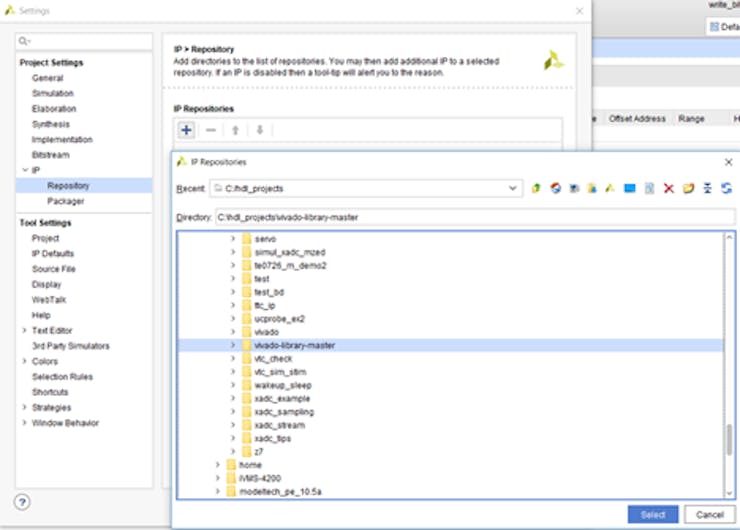Click the Directory path input field
Screen dimensions: 740x530
pos(475,217)
